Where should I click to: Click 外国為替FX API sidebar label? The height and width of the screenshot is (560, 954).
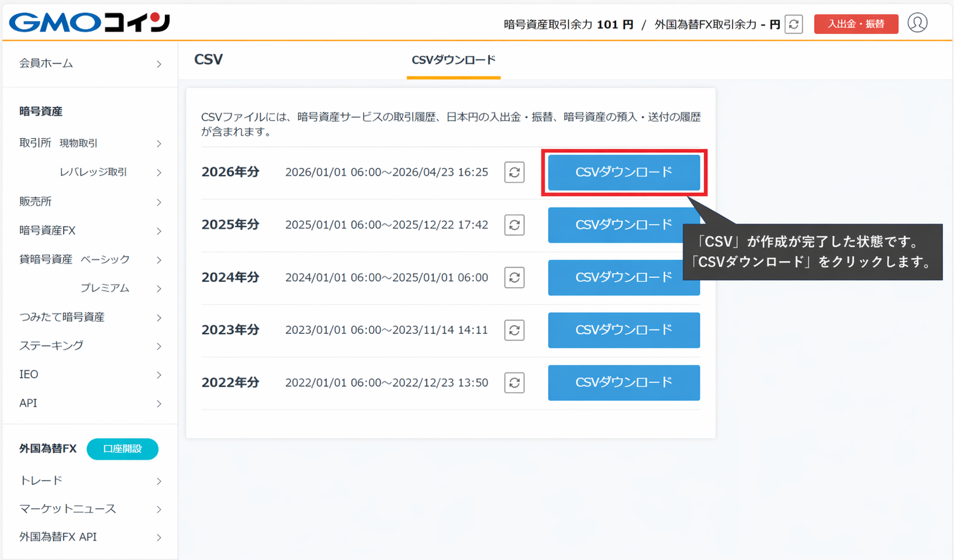[58, 537]
